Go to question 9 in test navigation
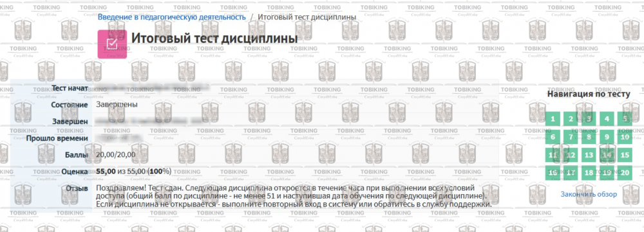644x232 pixels. coord(607,137)
